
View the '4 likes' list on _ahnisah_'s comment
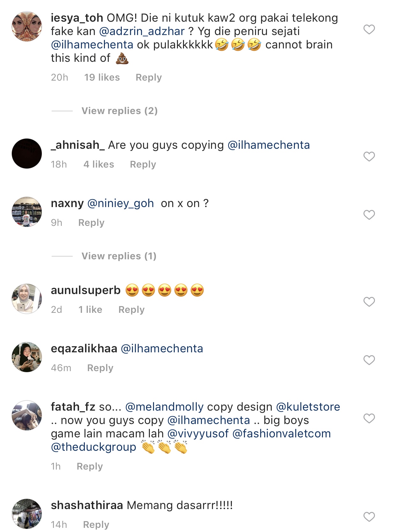99,164
